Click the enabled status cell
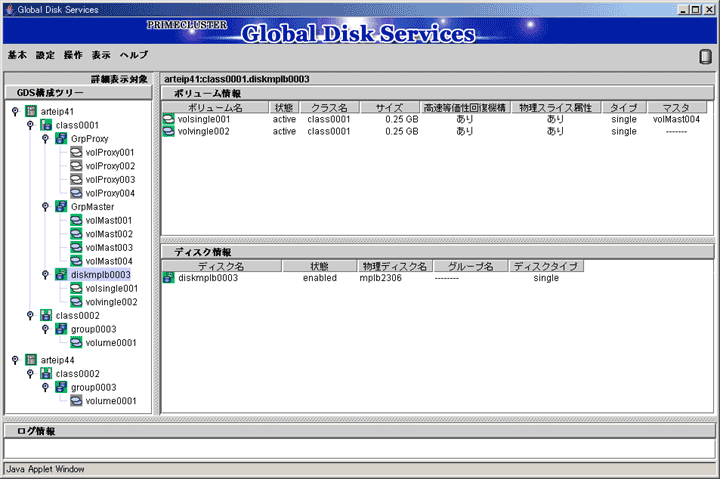This screenshot has width=720, height=479. pyautogui.click(x=320, y=278)
